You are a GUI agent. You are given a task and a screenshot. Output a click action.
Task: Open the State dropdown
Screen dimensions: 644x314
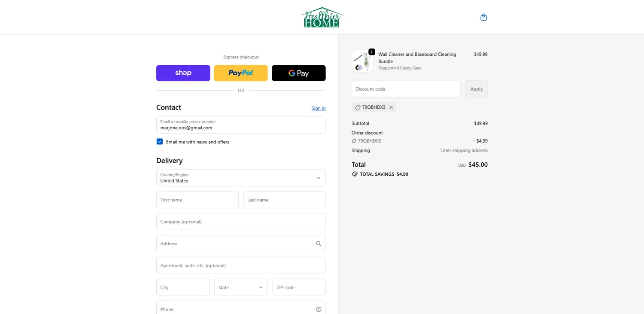click(x=241, y=287)
